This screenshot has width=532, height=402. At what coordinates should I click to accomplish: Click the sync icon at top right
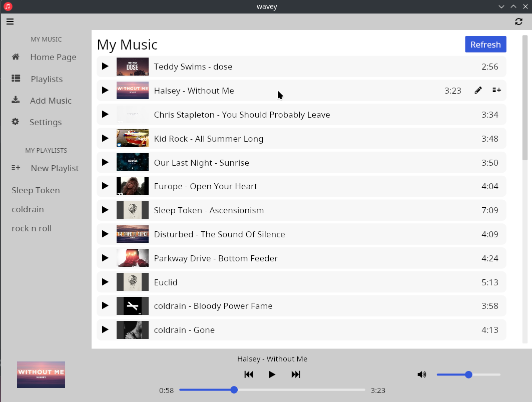518,22
